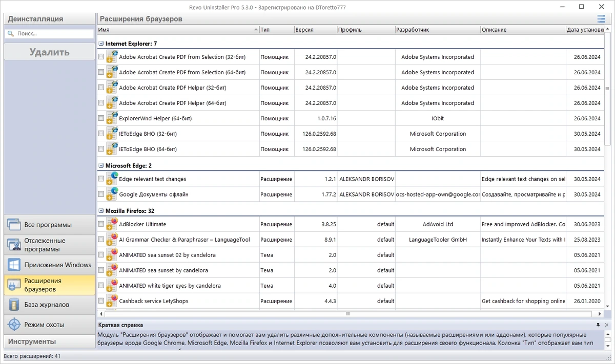This screenshot has width=615, height=364.
Task: Select the LanguageTooler GmbH developer cell
Action: [438, 240]
